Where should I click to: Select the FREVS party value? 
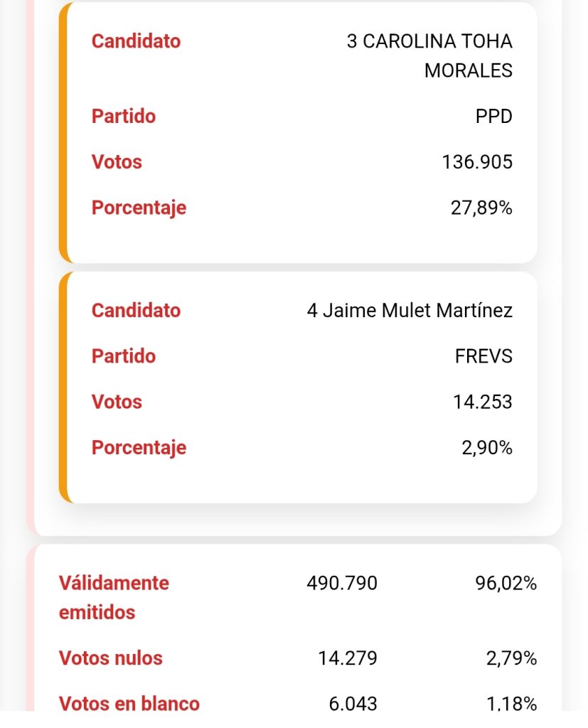tap(483, 356)
